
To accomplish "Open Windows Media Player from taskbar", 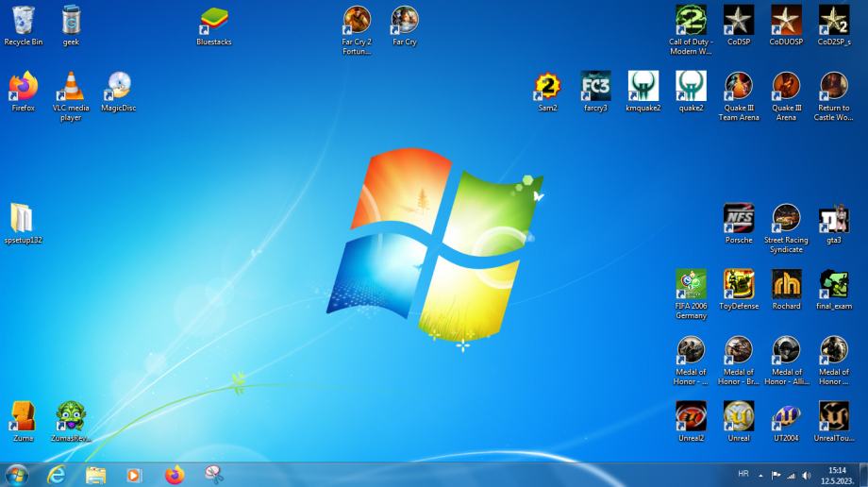I will coord(134,476).
